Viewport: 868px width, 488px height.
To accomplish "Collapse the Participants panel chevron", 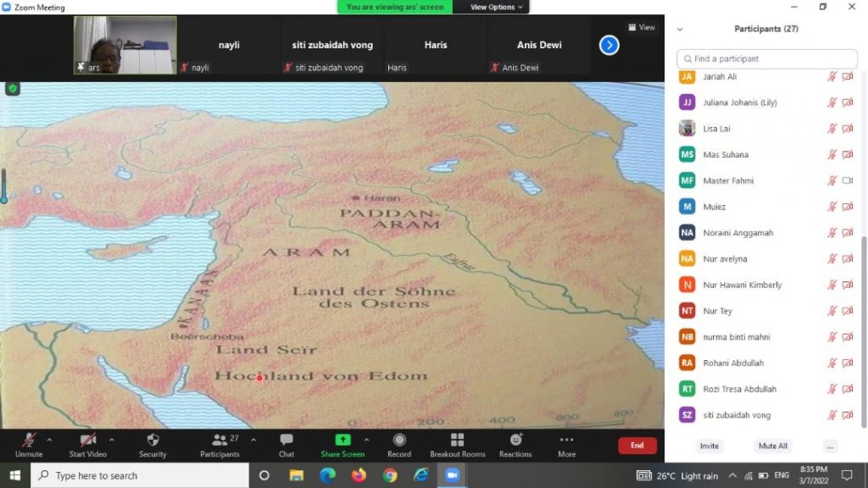I will 680,29.
